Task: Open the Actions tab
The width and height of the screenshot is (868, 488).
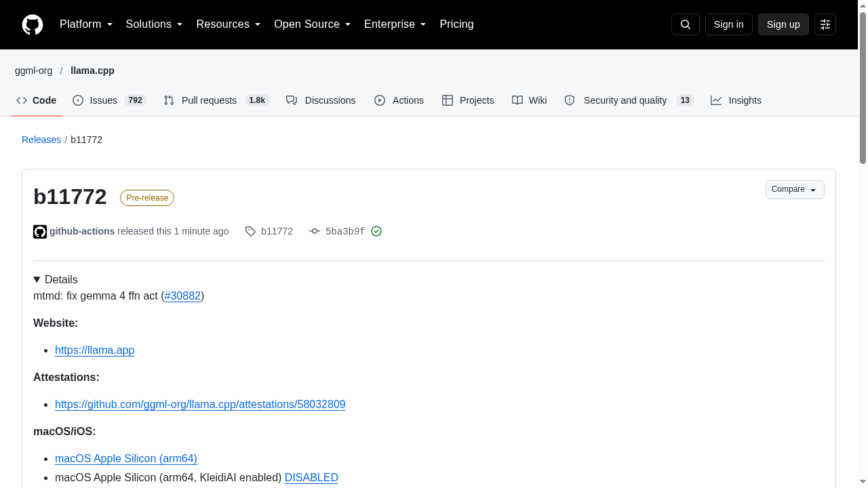Action: pos(399,100)
